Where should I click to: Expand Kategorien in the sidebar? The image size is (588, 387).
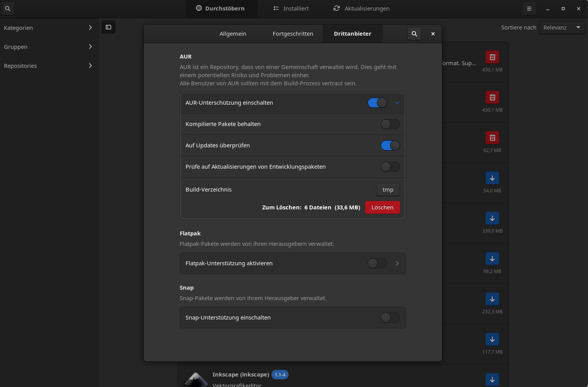(48, 28)
